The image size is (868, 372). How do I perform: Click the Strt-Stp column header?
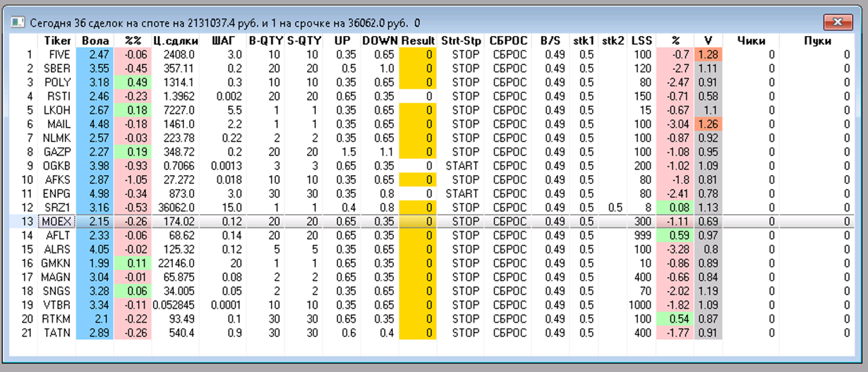462,41
